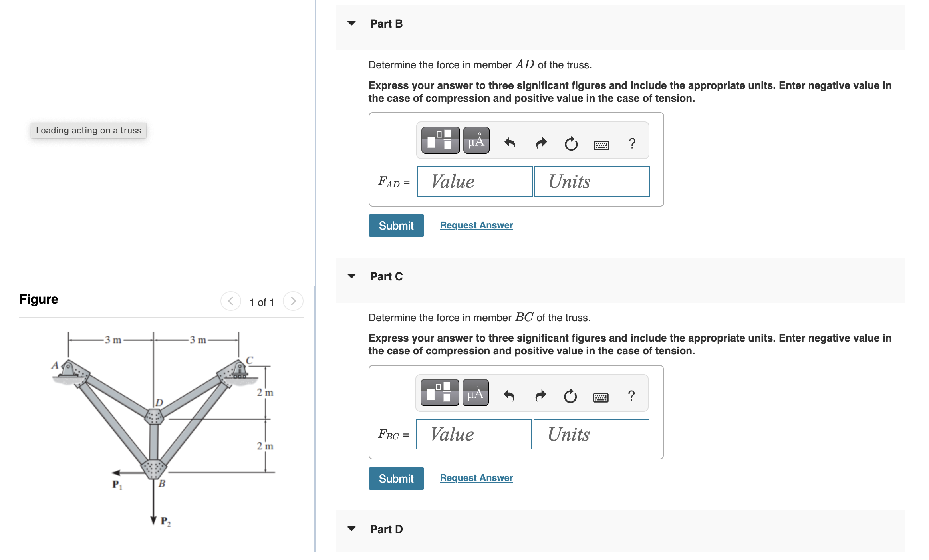Viewport: 929px width, 560px height.
Task: Open the equation templates palette in Part B
Action: pyautogui.click(x=440, y=141)
